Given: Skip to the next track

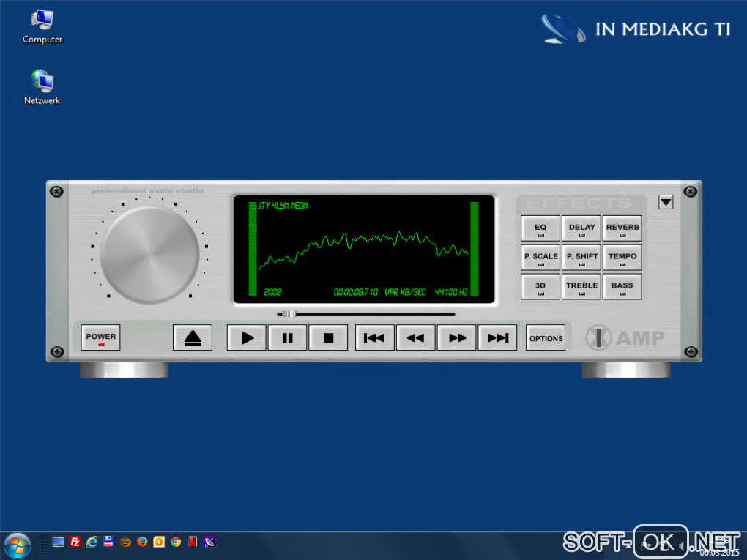Looking at the screenshot, I should tap(497, 337).
